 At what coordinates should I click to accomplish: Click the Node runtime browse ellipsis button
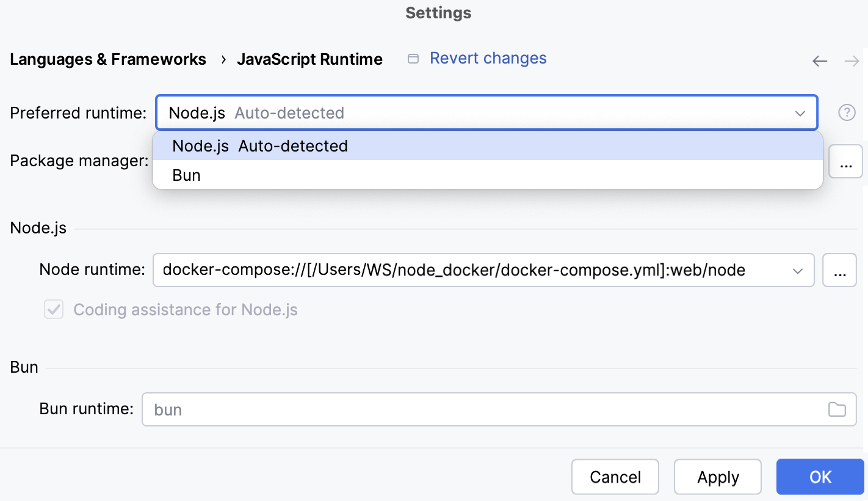click(x=839, y=270)
